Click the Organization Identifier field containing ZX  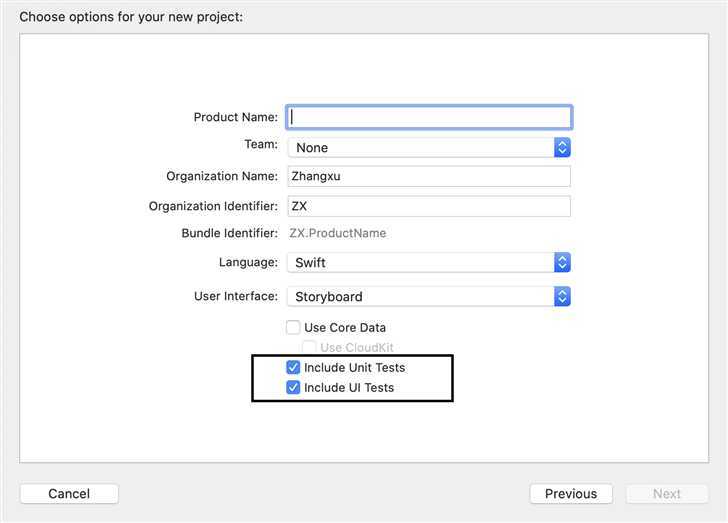[429, 206]
